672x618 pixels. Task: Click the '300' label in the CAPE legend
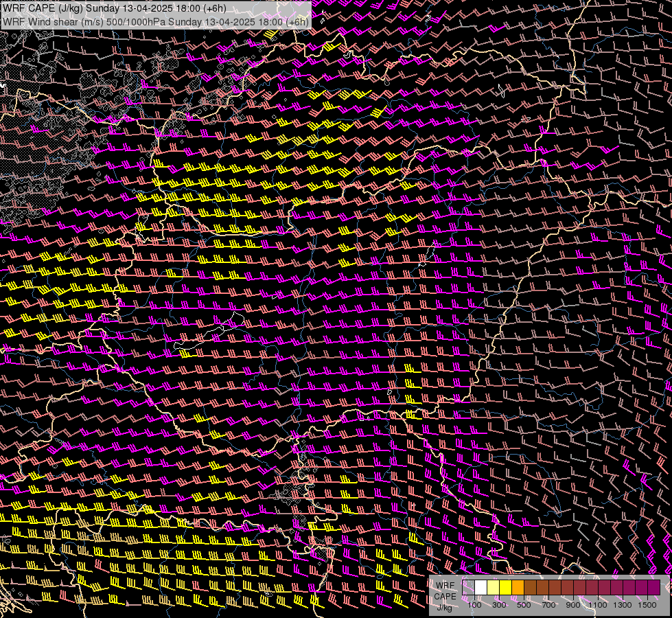coord(499,605)
